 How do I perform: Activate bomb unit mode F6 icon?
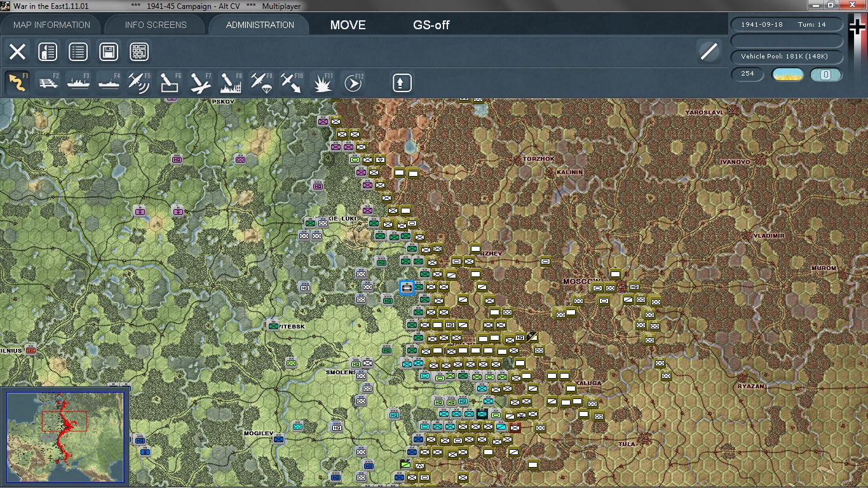pos(170,83)
